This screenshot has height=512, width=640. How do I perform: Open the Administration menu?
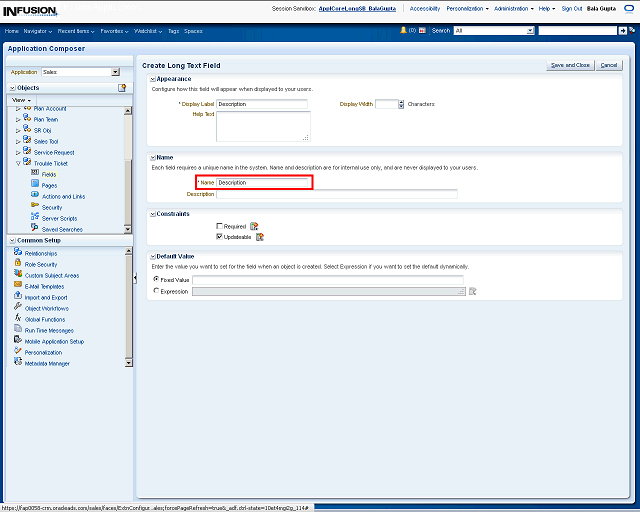(513, 8)
